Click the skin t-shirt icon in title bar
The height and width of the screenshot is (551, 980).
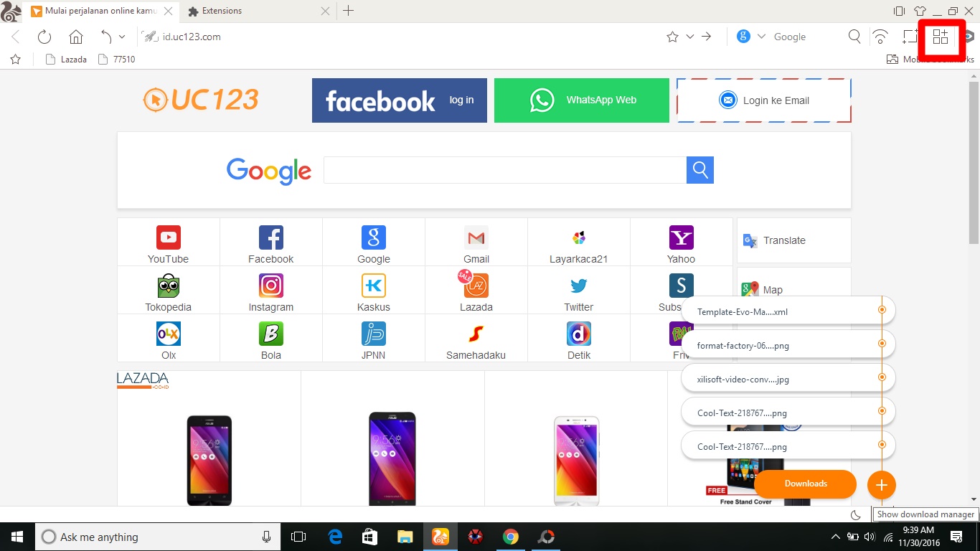[920, 11]
